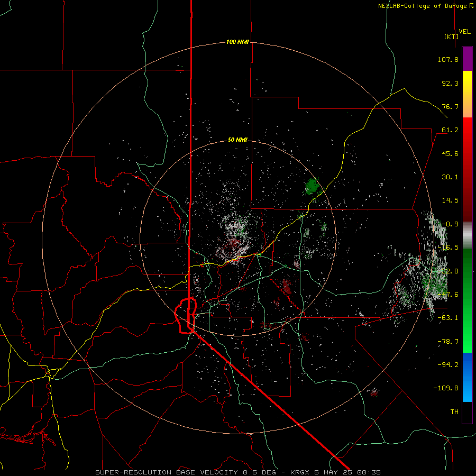The image size is (476, 476).
Task: Click the -94.2 legend value
Action: coord(448,364)
